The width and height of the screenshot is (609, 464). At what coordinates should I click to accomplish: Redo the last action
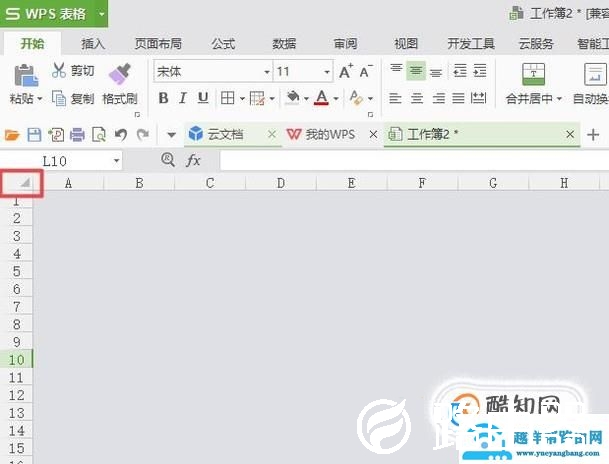click(143, 135)
